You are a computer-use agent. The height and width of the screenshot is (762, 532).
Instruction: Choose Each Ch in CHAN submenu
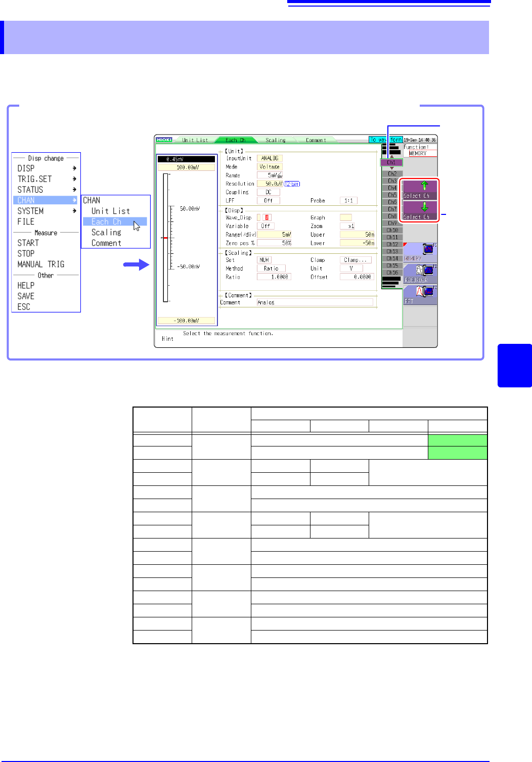(115, 221)
